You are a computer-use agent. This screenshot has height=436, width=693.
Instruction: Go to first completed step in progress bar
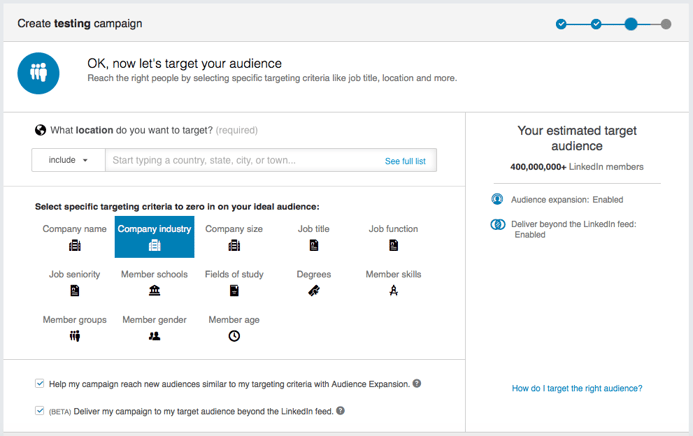(561, 24)
